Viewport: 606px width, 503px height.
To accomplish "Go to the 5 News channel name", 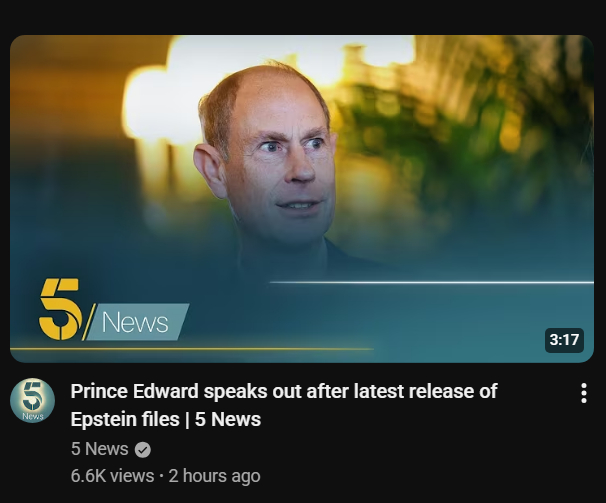I will 99,449.
